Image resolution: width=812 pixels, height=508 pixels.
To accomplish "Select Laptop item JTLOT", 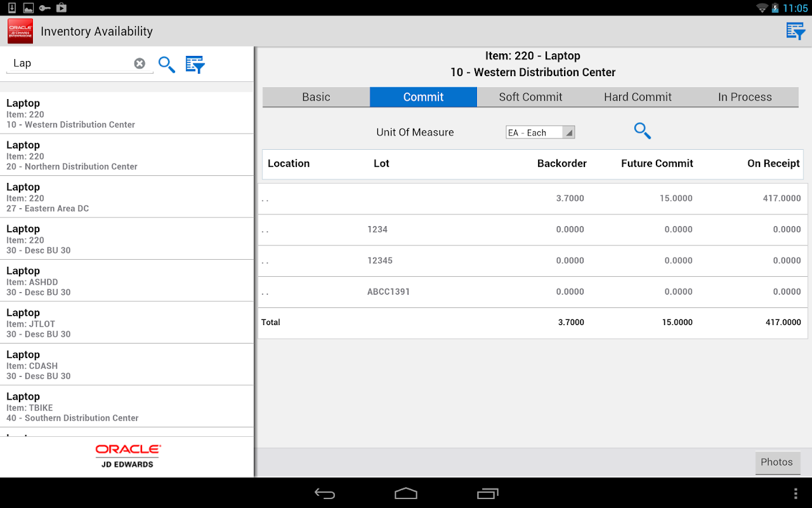I will [127, 323].
